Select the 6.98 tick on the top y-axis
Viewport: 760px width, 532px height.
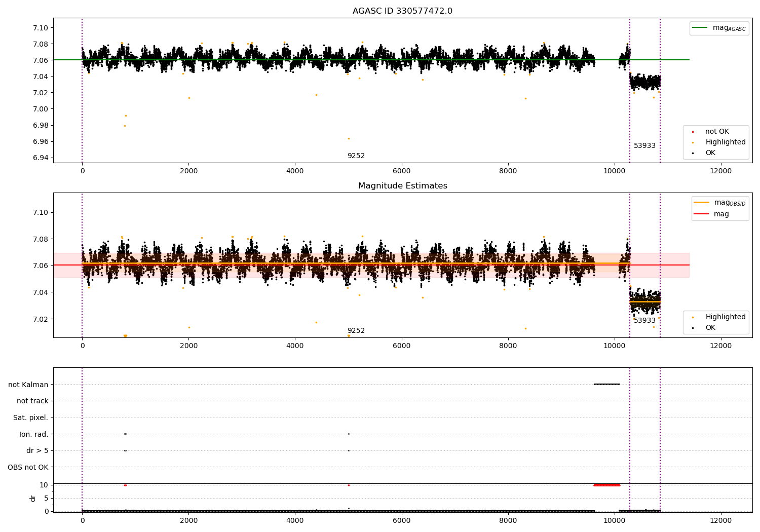tap(41, 126)
